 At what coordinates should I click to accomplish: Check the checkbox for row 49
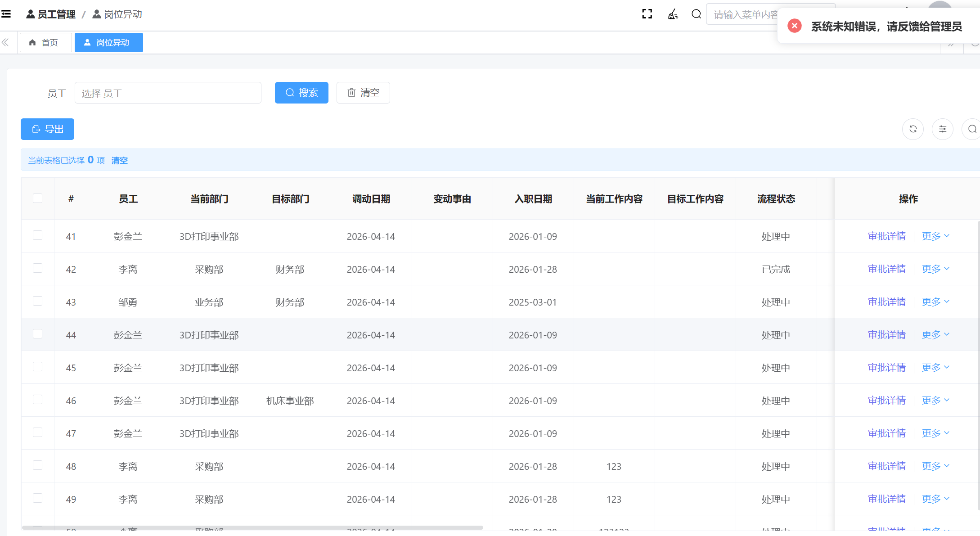coord(38,498)
